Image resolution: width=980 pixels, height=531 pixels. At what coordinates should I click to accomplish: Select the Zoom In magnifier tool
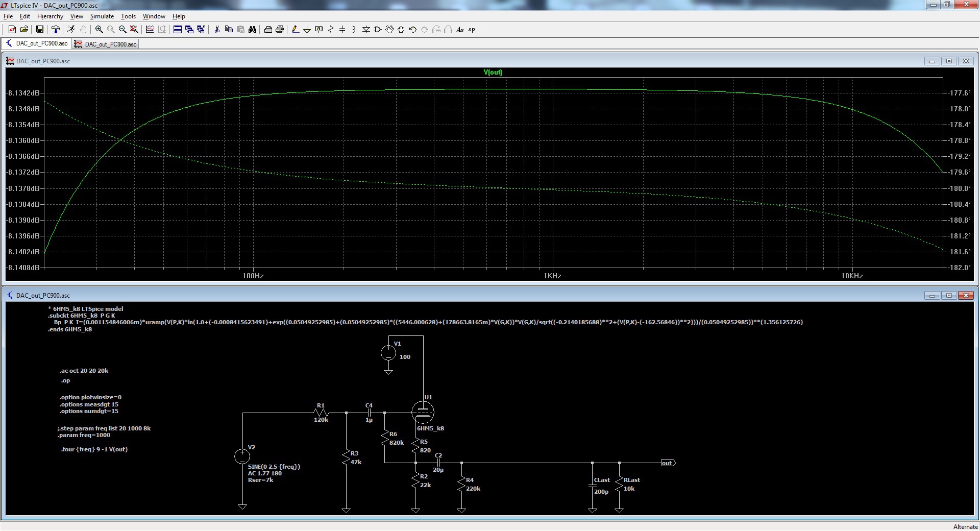(99, 30)
